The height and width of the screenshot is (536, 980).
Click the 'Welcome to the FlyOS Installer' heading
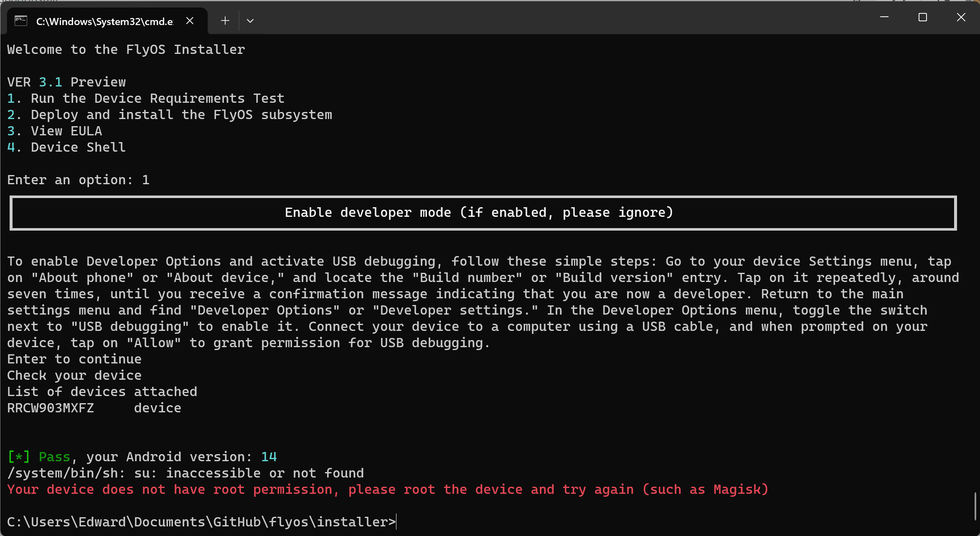[126, 50]
